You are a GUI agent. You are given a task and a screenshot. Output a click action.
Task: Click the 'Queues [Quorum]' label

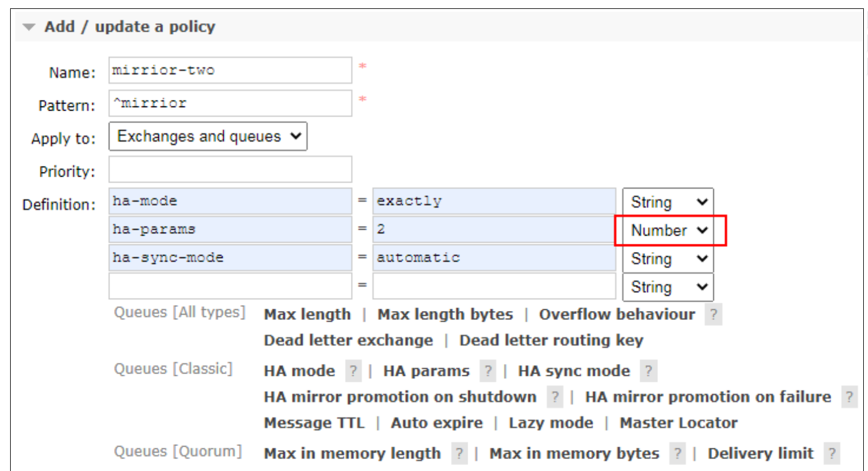178,451
